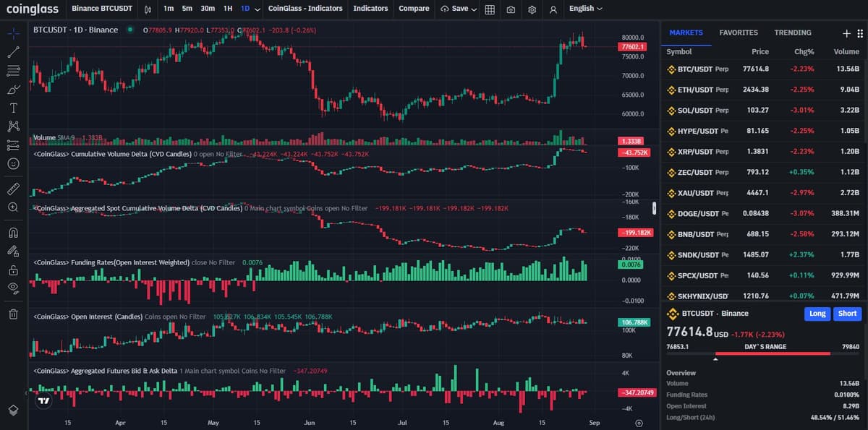Select the BNB/USDT Perp row
The width and height of the screenshot is (868, 430).
point(764,234)
